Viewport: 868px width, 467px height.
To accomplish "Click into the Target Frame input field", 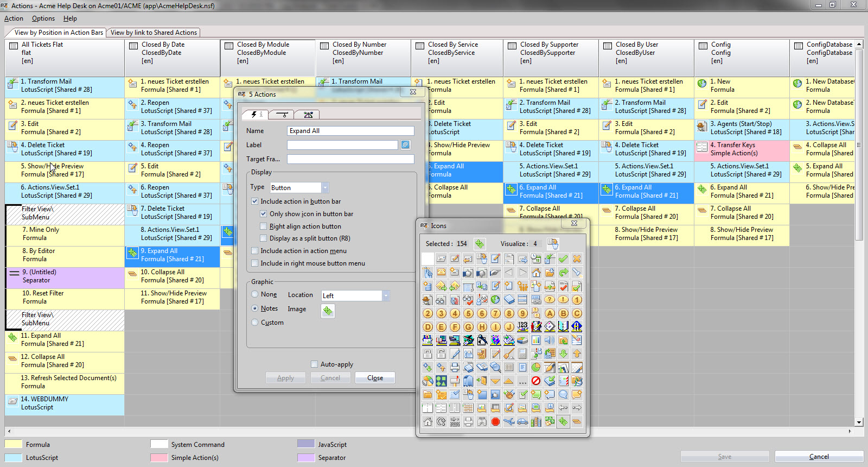I will [x=350, y=159].
